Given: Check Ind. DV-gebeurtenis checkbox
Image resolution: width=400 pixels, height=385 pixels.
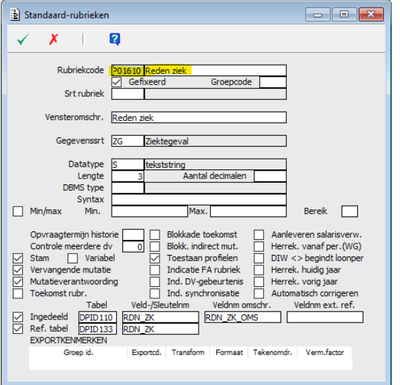Looking at the screenshot, I should pyautogui.click(x=155, y=282).
